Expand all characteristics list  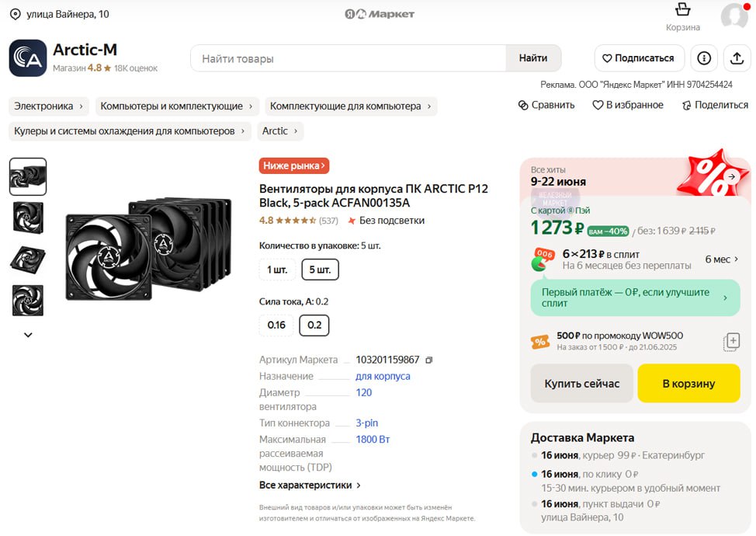pos(310,486)
